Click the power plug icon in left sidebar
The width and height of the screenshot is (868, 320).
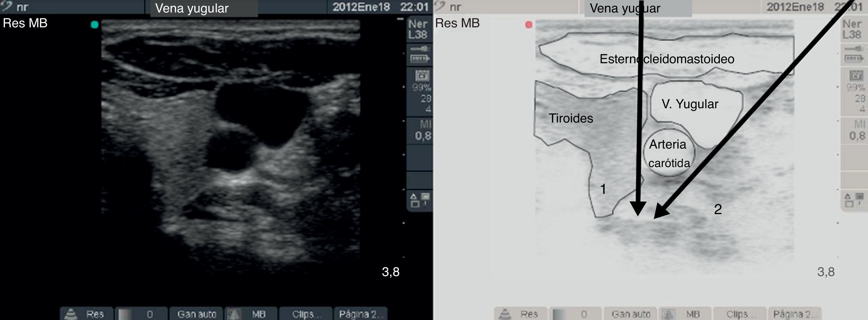coord(420,49)
